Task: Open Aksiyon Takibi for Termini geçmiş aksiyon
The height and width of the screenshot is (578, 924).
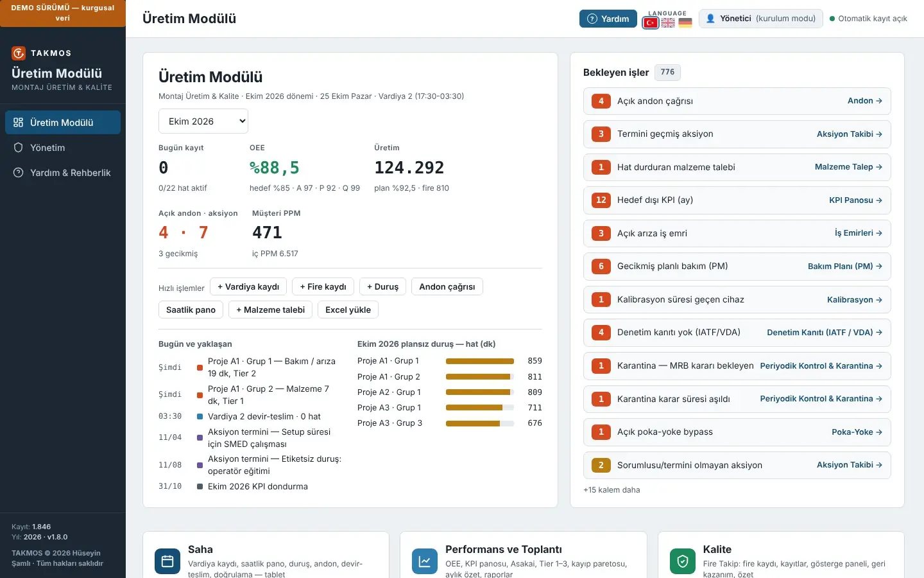Action: [x=850, y=134]
